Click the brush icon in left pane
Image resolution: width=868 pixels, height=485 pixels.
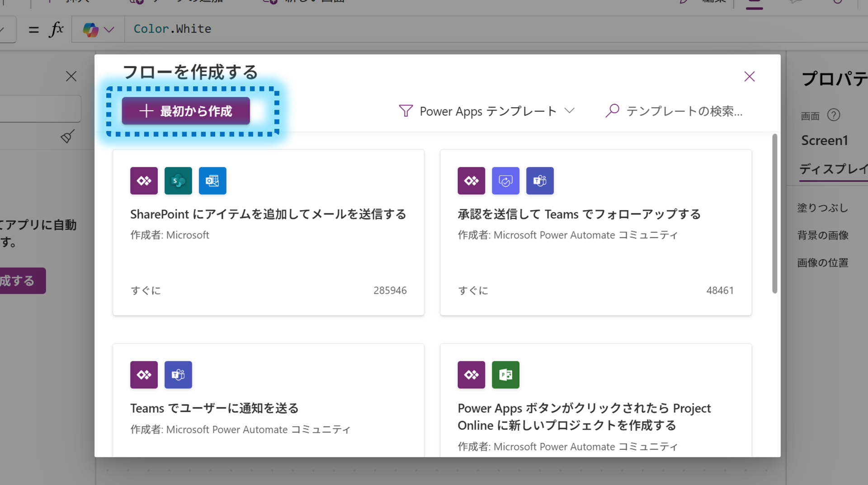pyautogui.click(x=68, y=136)
